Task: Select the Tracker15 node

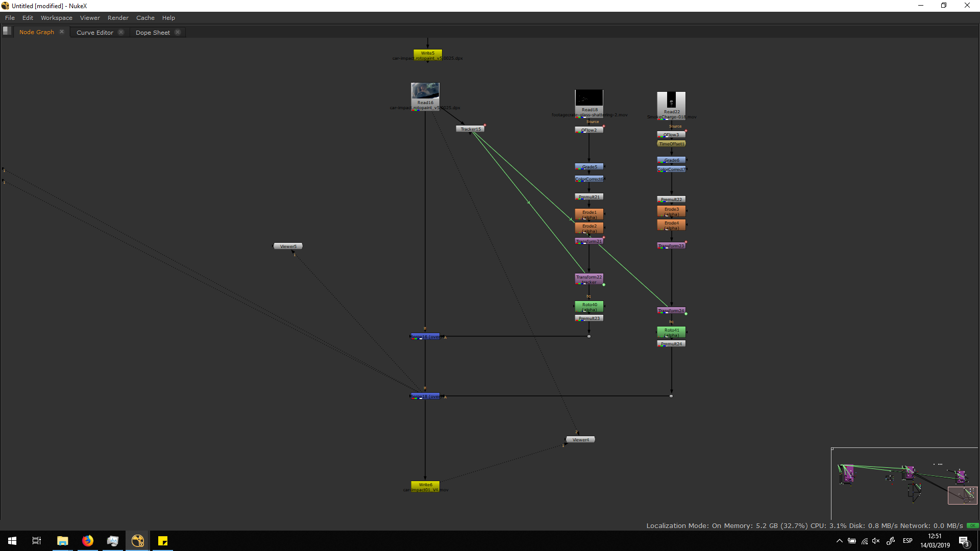Action: click(470, 129)
